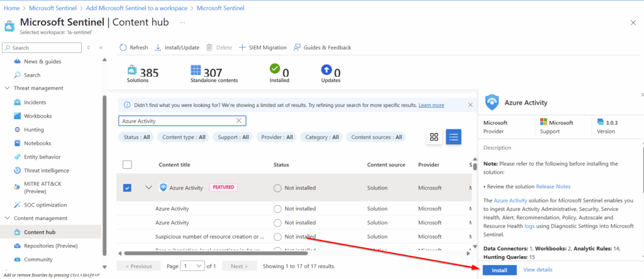This screenshot has width=644, height=279.
Task: Open the Category : All filter
Action: pyautogui.click(x=321, y=137)
